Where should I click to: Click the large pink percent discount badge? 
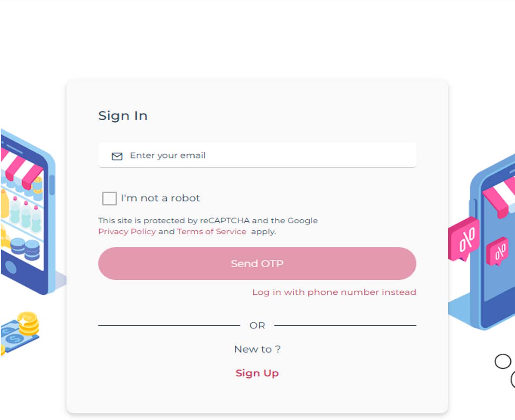pyautogui.click(x=465, y=238)
